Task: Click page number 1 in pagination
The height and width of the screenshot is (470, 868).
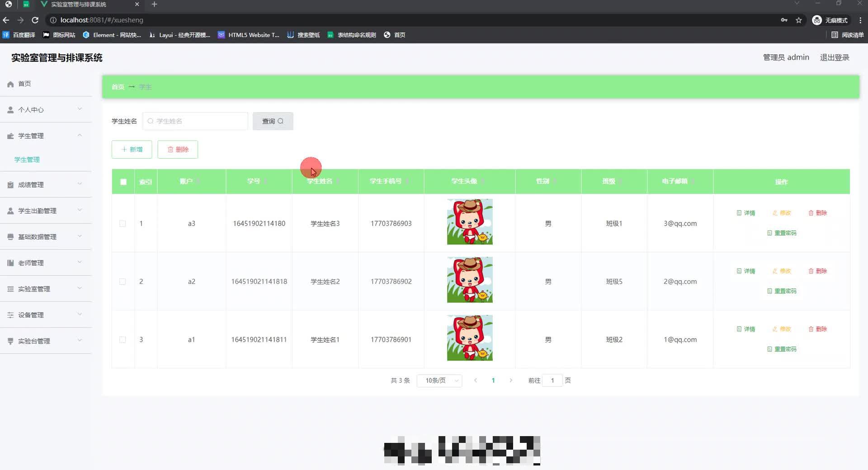Action: click(x=493, y=381)
